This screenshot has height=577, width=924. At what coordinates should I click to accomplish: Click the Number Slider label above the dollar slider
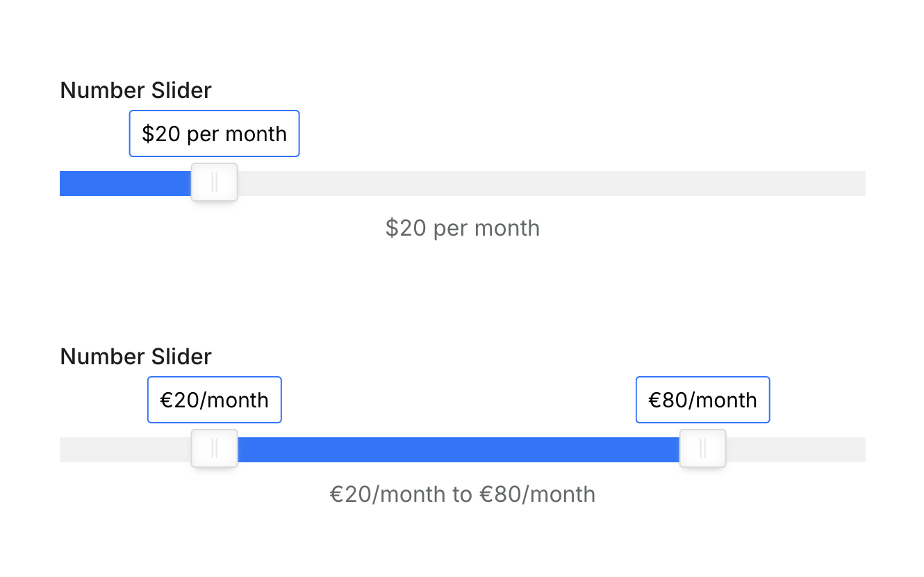(136, 90)
